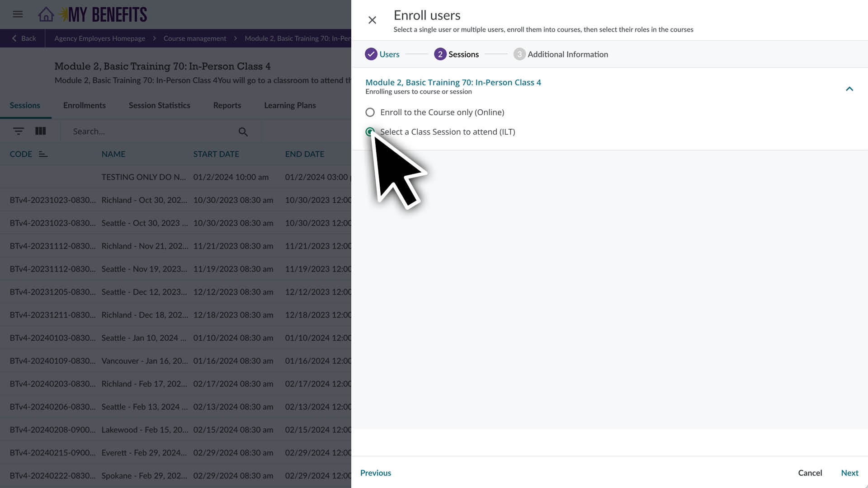Select Enroll to the Course only radio
Screen dimensions: 868x488
[370, 112]
